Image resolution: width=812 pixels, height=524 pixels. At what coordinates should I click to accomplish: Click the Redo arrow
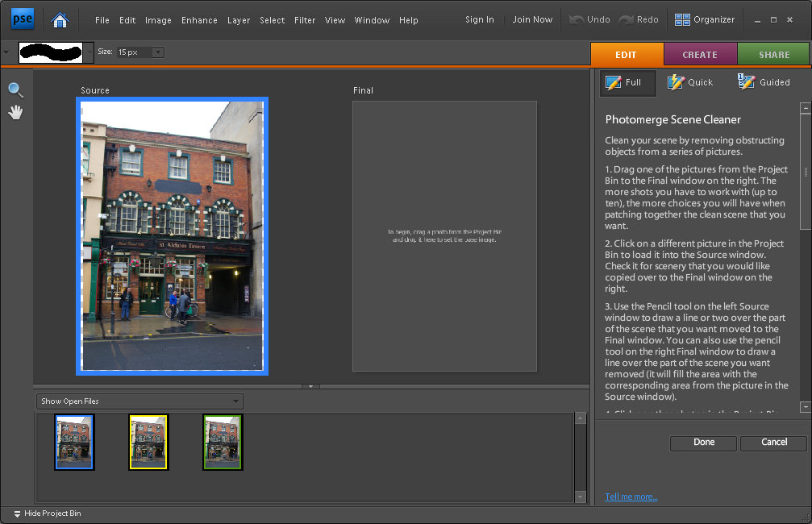click(639, 19)
